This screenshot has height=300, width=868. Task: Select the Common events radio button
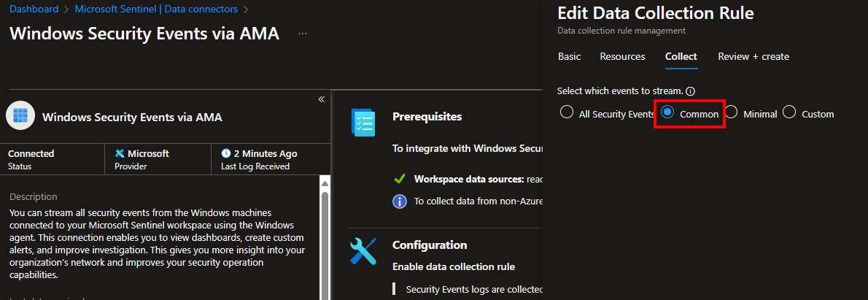pos(667,112)
